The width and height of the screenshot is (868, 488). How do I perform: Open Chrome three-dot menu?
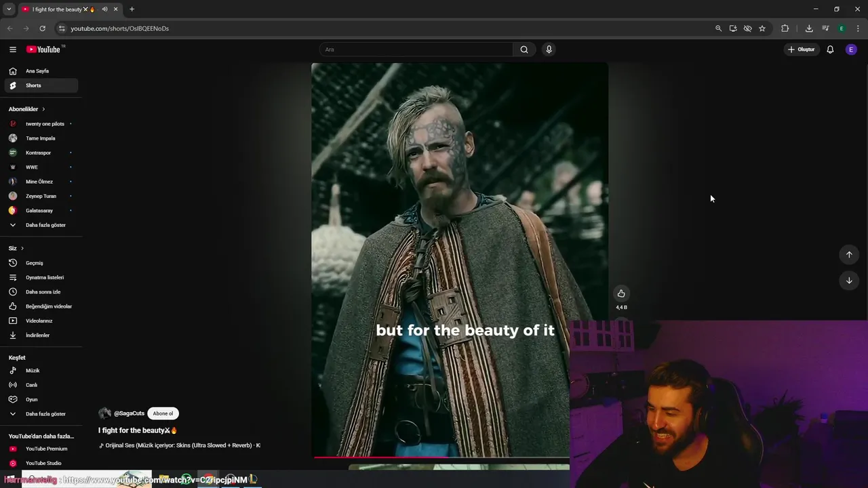(x=858, y=28)
